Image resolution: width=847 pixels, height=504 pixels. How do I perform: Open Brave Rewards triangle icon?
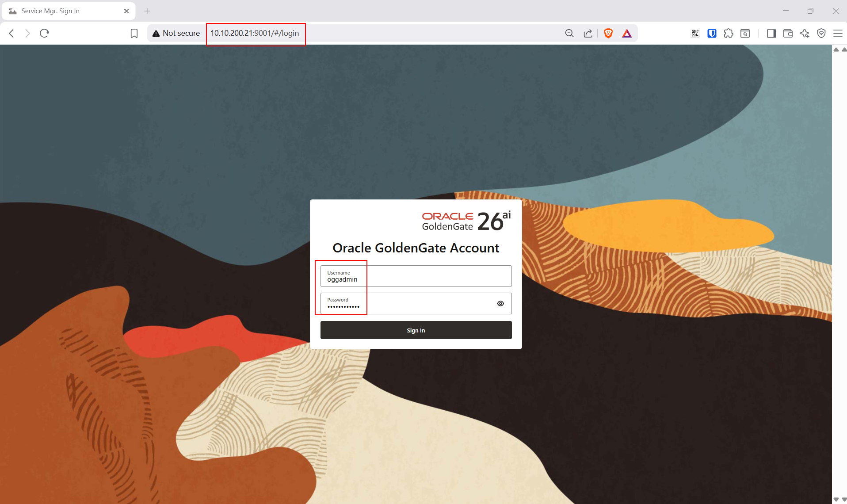(627, 33)
